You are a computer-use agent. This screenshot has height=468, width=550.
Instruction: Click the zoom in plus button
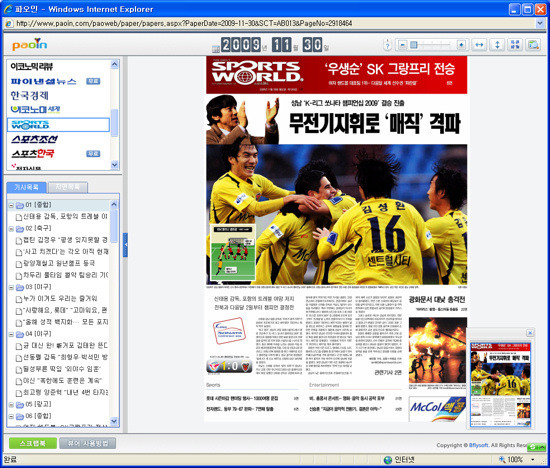click(462, 45)
